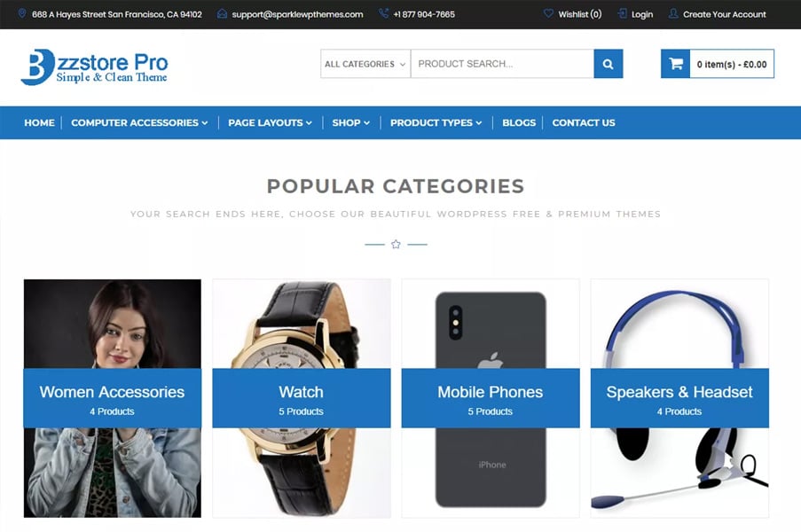Open the Shop menu
Screen dimensions: 801x532
[351, 122]
